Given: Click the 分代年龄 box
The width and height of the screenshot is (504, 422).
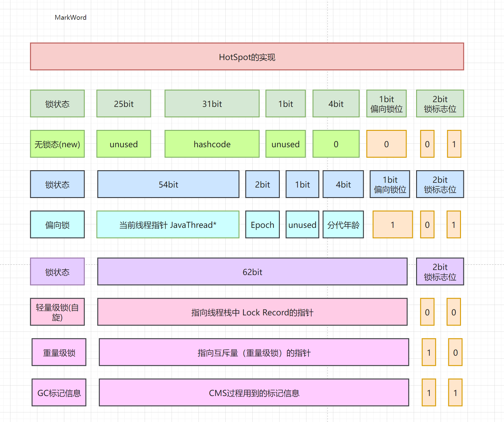Looking at the screenshot, I should (x=343, y=224).
